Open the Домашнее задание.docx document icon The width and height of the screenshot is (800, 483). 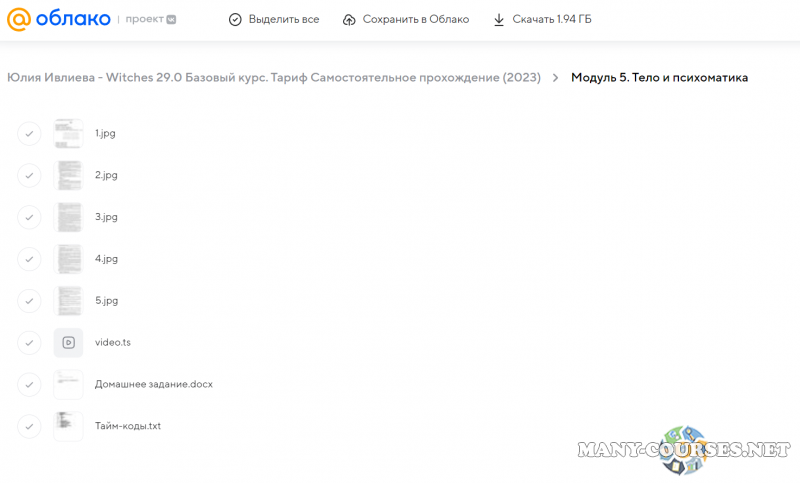tap(68, 384)
